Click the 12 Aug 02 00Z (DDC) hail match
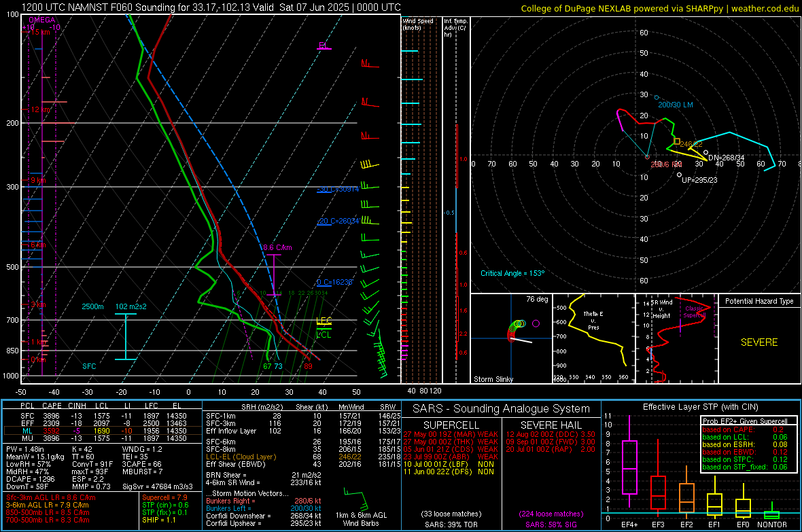Screen dimensions: 802x532 551,434
